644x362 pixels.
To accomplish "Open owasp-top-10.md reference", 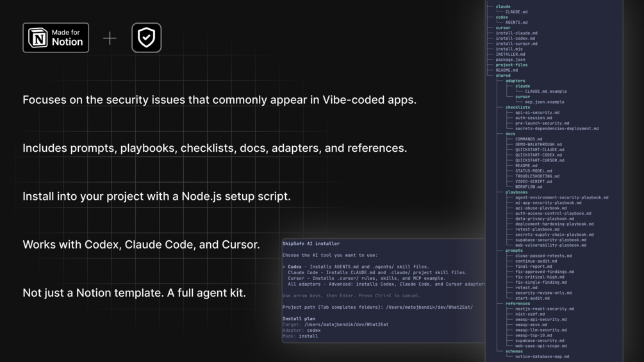I will [x=535, y=336].
